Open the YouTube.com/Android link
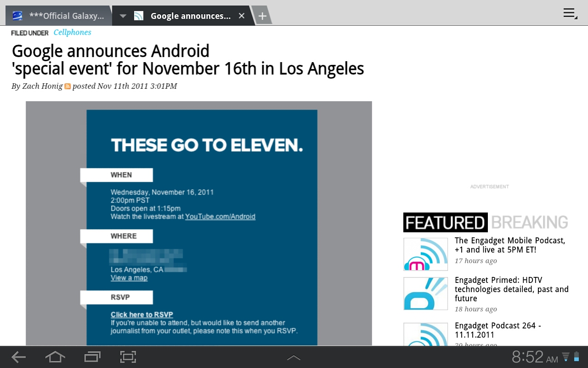The height and width of the screenshot is (368, 588). click(x=220, y=217)
